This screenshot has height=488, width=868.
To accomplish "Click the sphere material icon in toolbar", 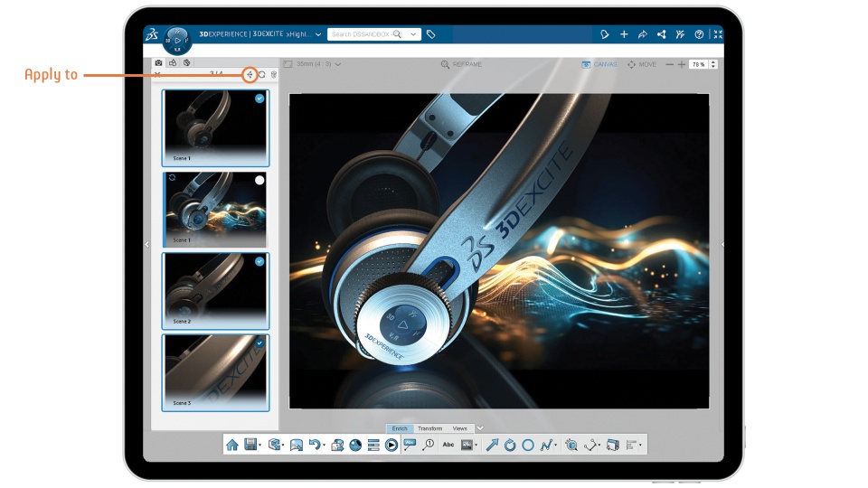I will 355,445.
